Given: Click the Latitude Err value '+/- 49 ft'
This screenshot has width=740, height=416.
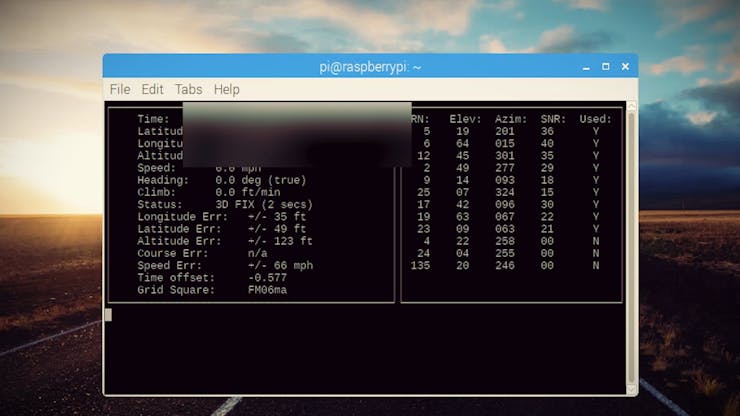Looking at the screenshot, I should coord(277,229).
